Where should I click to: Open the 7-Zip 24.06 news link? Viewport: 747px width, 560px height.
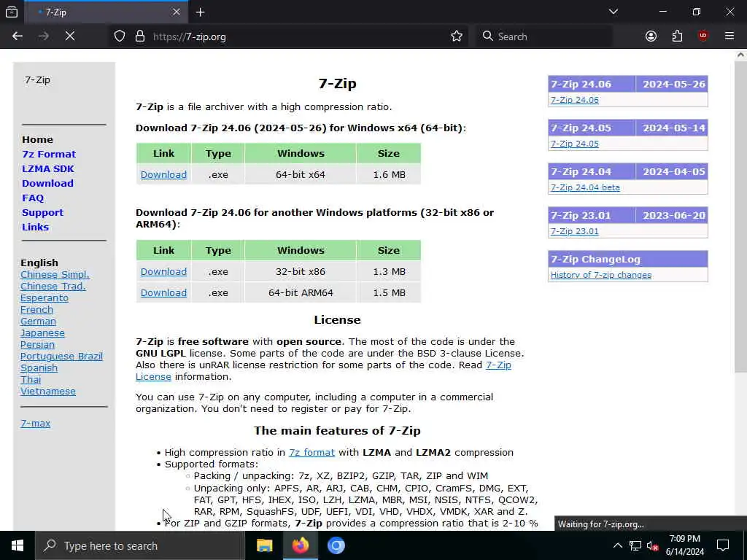point(575,100)
